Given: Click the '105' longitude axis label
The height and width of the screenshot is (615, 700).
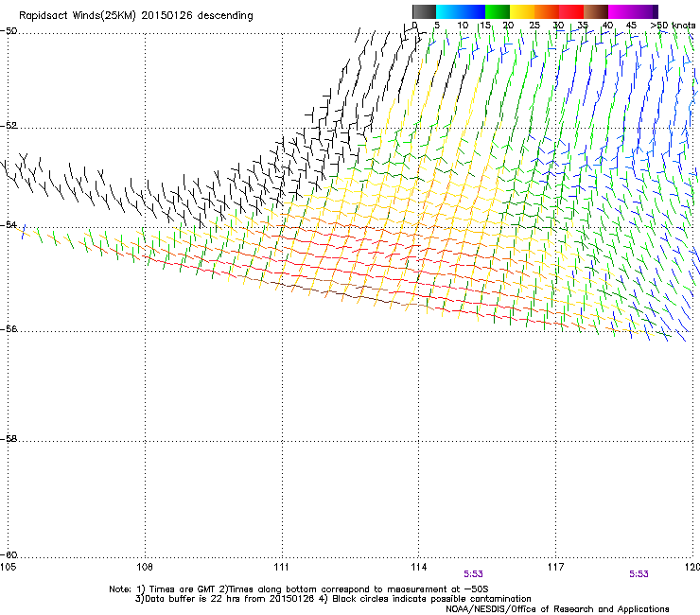Looking at the screenshot, I should (8, 567).
